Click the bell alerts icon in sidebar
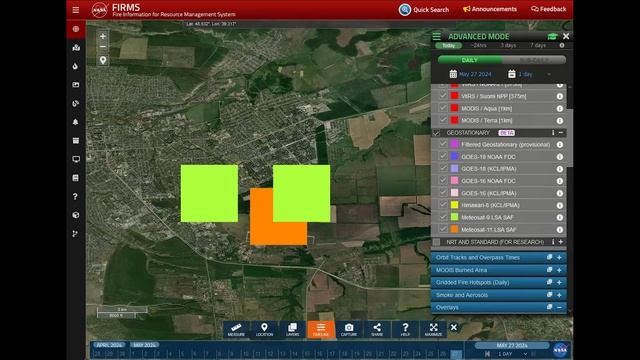This screenshot has height=360, width=640. [76, 122]
